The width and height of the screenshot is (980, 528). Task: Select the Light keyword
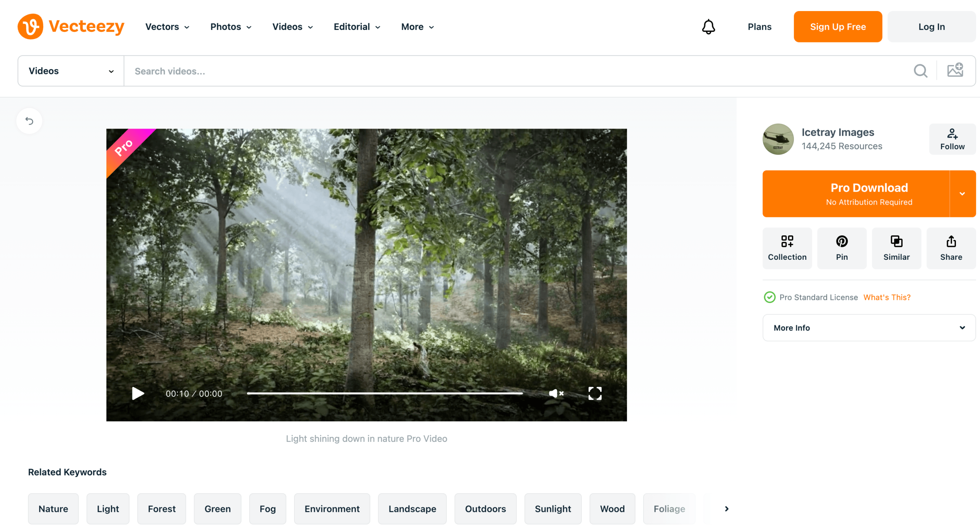[108, 509]
